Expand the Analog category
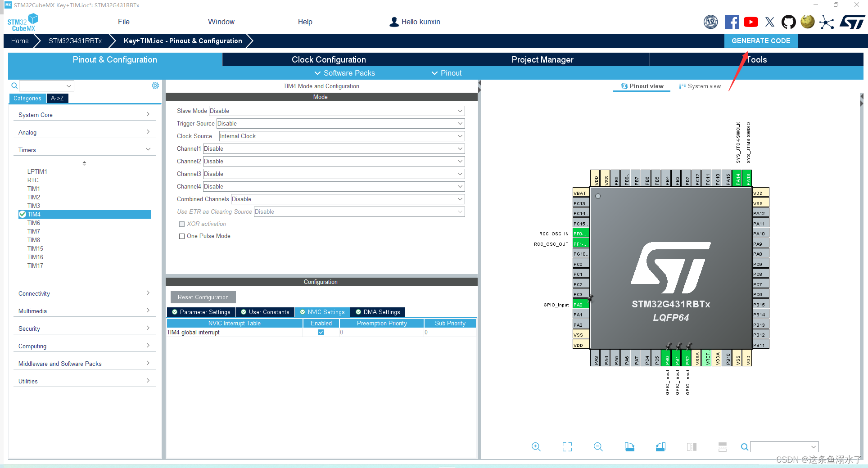 pos(85,132)
